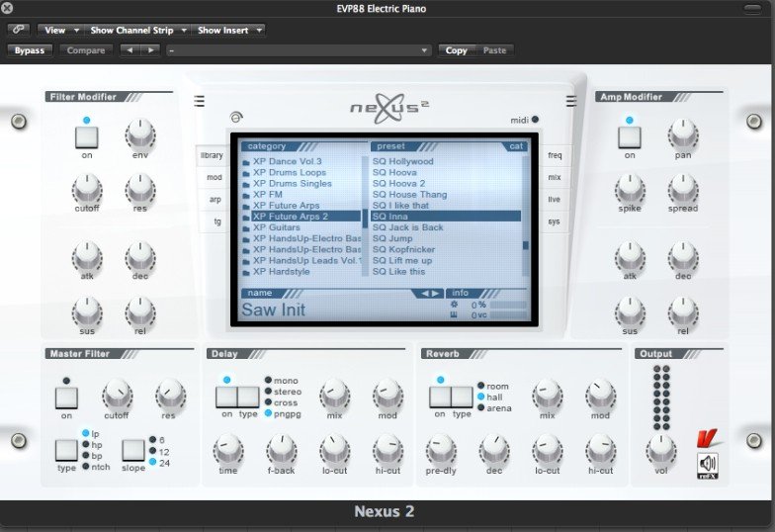Switch to the arp tab

215,200
